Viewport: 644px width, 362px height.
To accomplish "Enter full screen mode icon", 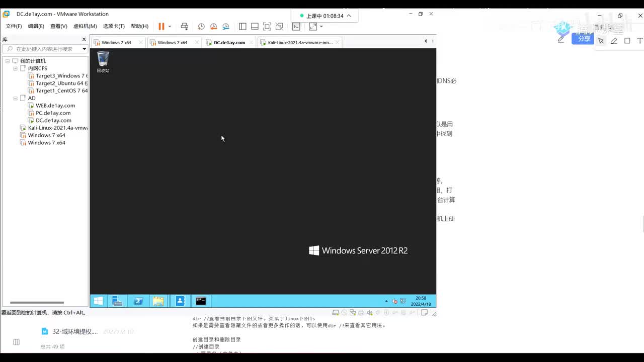I will [x=267, y=26].
